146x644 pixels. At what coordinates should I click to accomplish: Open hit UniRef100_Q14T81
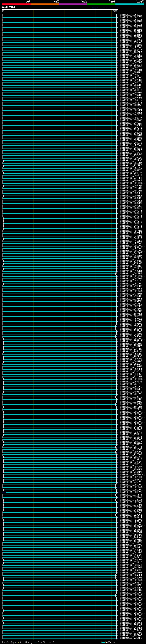point(131,35)
